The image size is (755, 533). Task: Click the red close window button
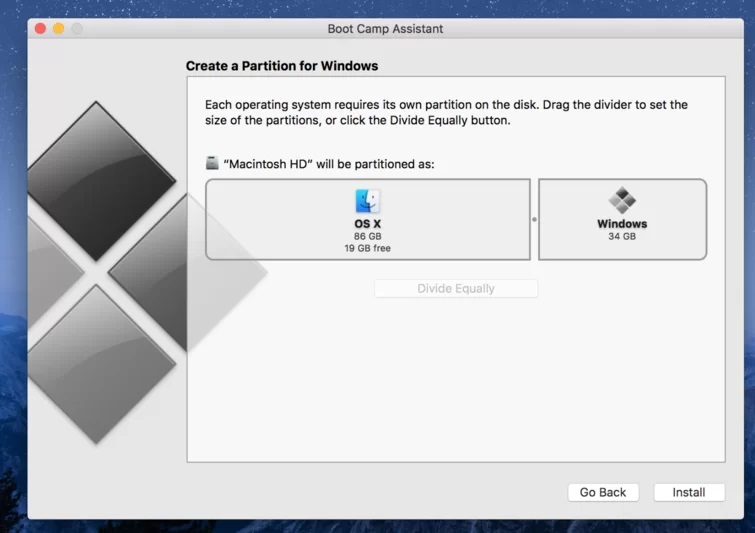point(40,28)
